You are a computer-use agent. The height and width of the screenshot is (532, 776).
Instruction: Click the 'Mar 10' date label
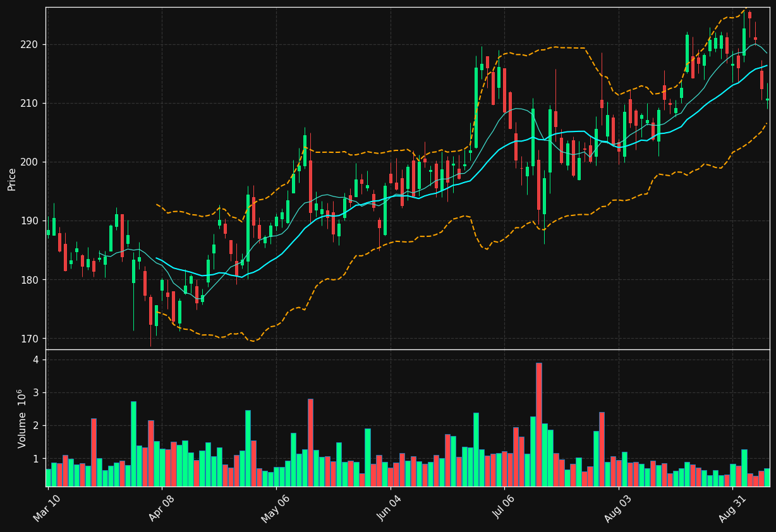click(x=47, y=509)
